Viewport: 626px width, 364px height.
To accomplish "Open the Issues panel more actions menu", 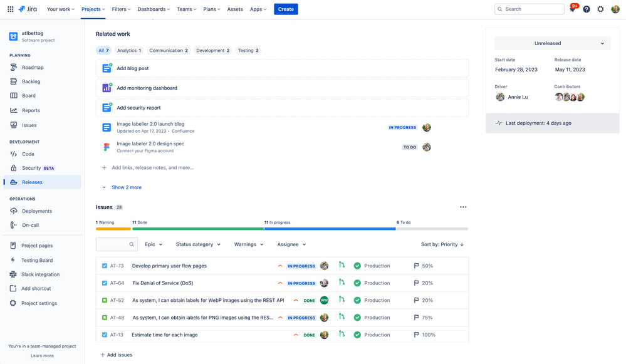I will click(x=463, y=207).
